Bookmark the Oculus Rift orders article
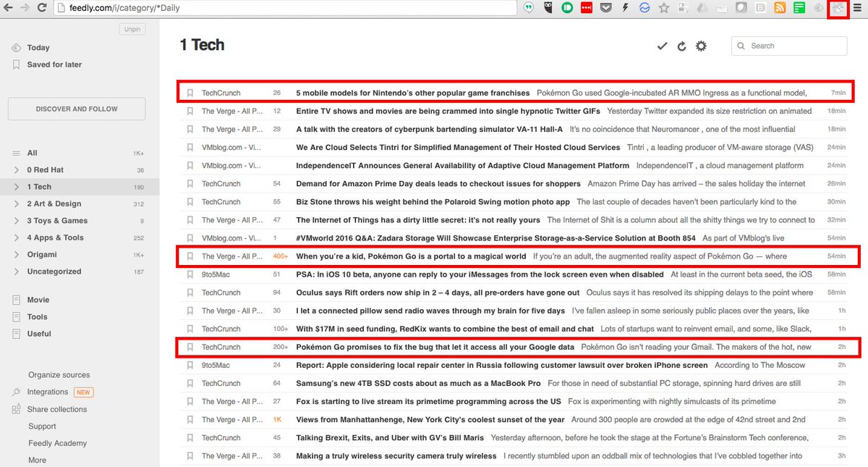 pos(190,293)
